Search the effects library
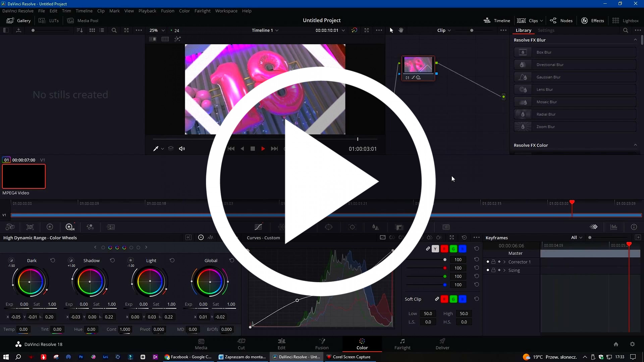 click(x=626, y=30)
